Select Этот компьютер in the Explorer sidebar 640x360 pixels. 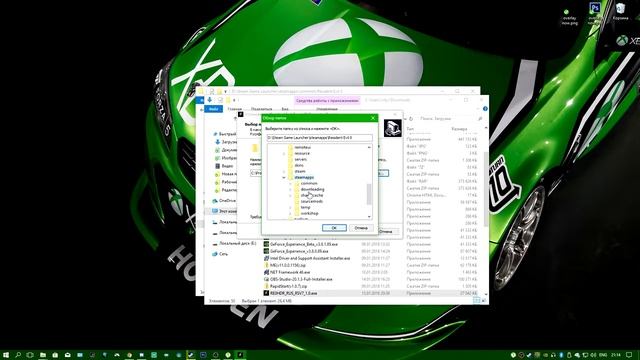224,211
